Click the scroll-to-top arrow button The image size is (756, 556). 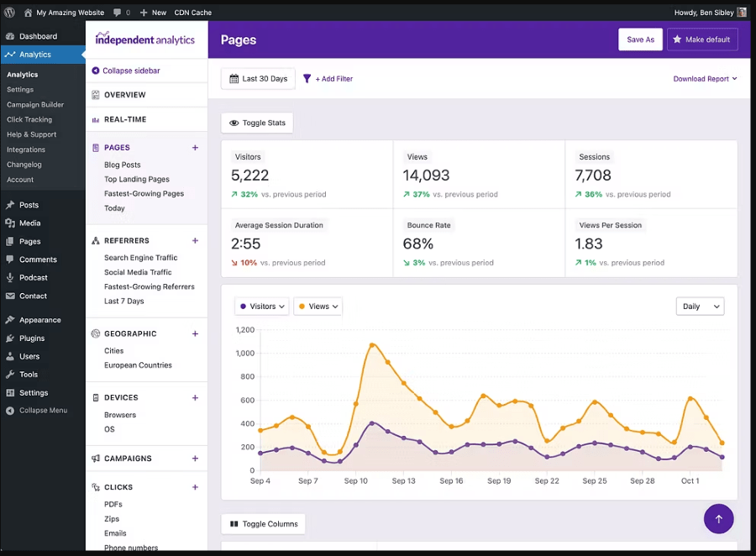[718, 519]
